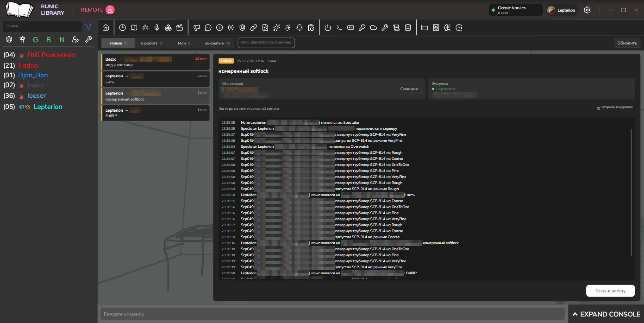Click the game log vertical scrollbar
The height and width of the screenshot is (323, 644).
click(631, 193)
